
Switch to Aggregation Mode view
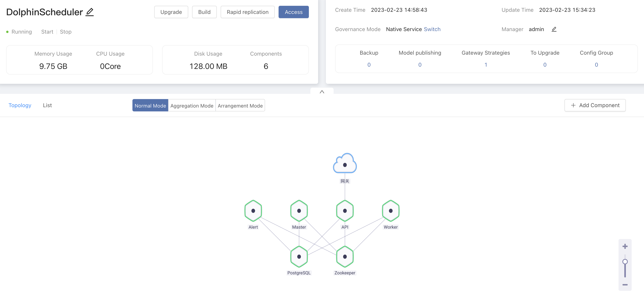(192, 105)
